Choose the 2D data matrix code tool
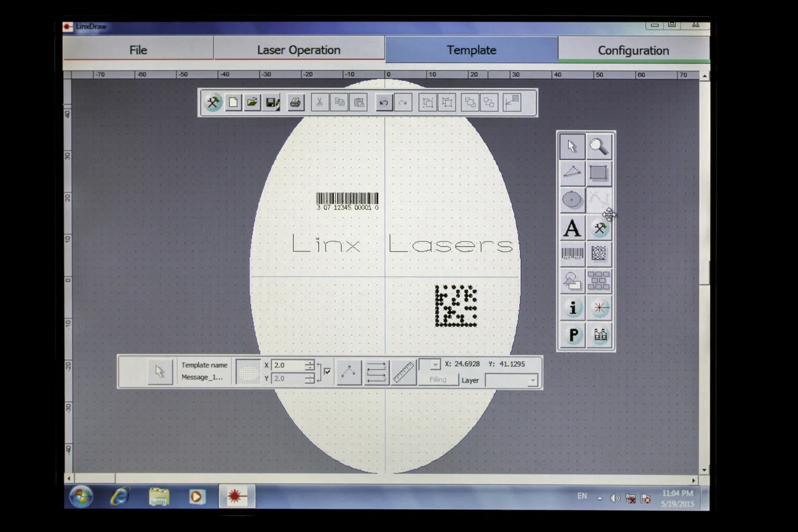 click(x=599, y=254)
